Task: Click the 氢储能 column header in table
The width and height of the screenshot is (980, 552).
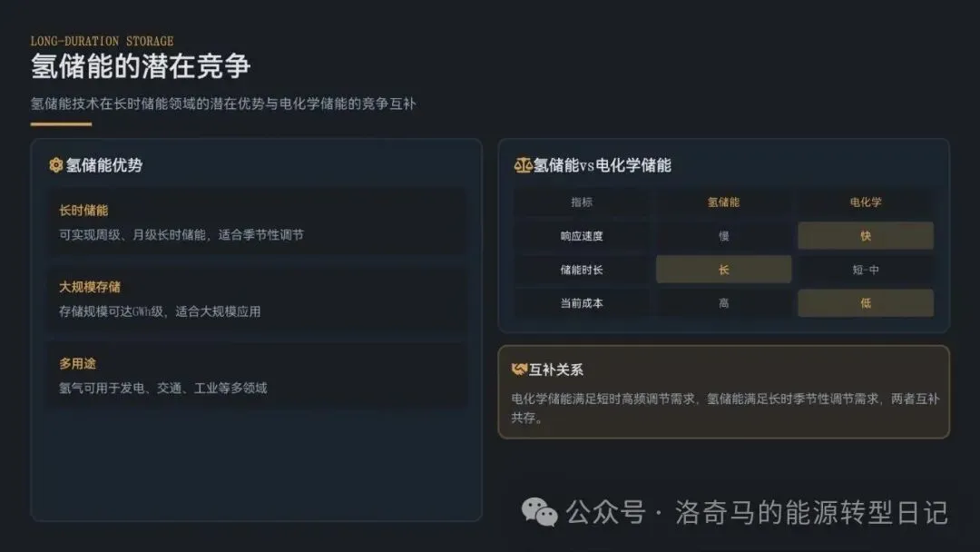Action: (x=723, y=202)
